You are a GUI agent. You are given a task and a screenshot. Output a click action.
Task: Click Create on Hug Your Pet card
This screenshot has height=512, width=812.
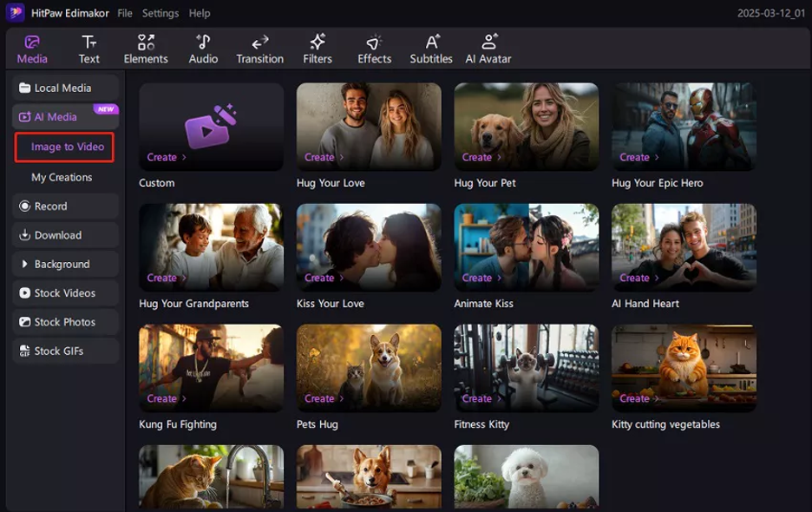[481, 157]
